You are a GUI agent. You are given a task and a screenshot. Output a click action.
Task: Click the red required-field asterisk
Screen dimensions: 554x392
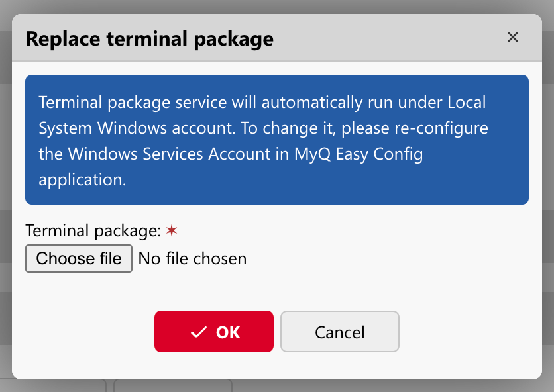[172, 230]
